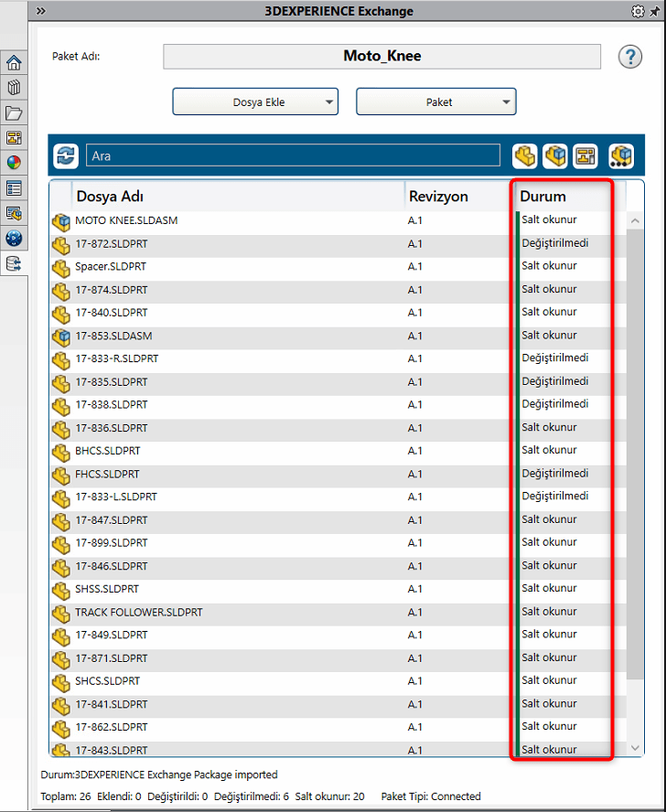
Task: Select the 17-846.SLDPRT file name
Action: tap(112, 566)
